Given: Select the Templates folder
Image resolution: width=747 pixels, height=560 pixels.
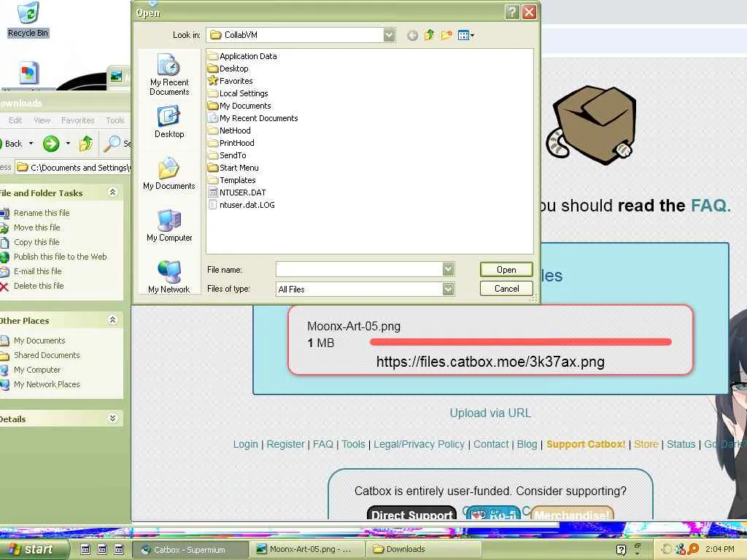Looking at the screenshot, I should point(232,180).
